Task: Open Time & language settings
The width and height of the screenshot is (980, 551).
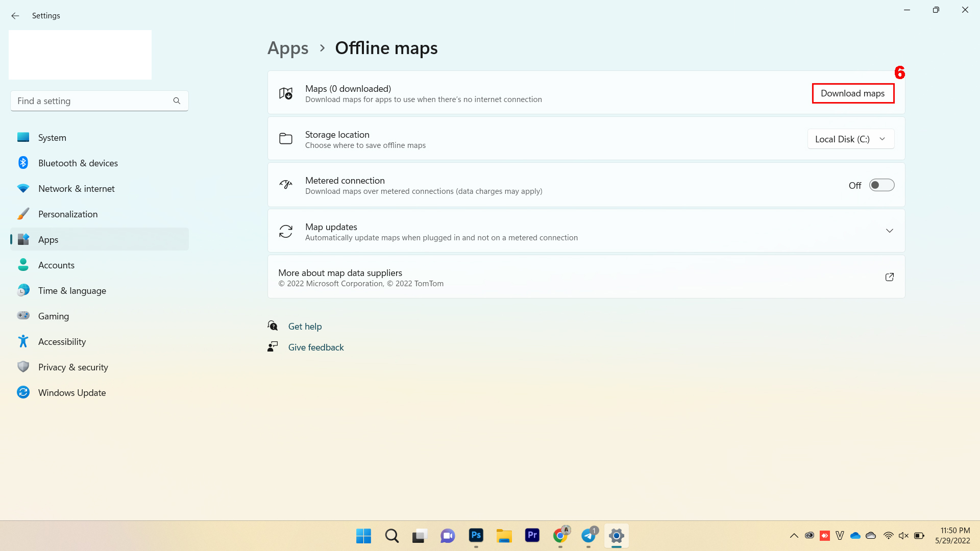Action: [71, 290]
